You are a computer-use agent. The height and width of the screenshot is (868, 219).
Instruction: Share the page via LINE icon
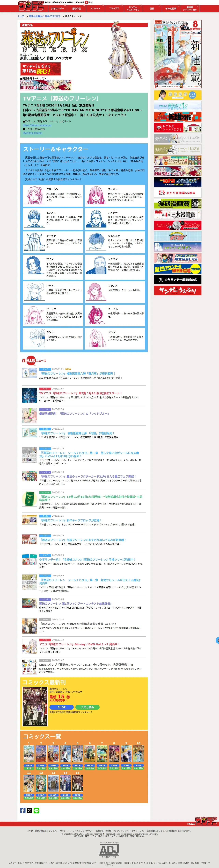point(36,810)
